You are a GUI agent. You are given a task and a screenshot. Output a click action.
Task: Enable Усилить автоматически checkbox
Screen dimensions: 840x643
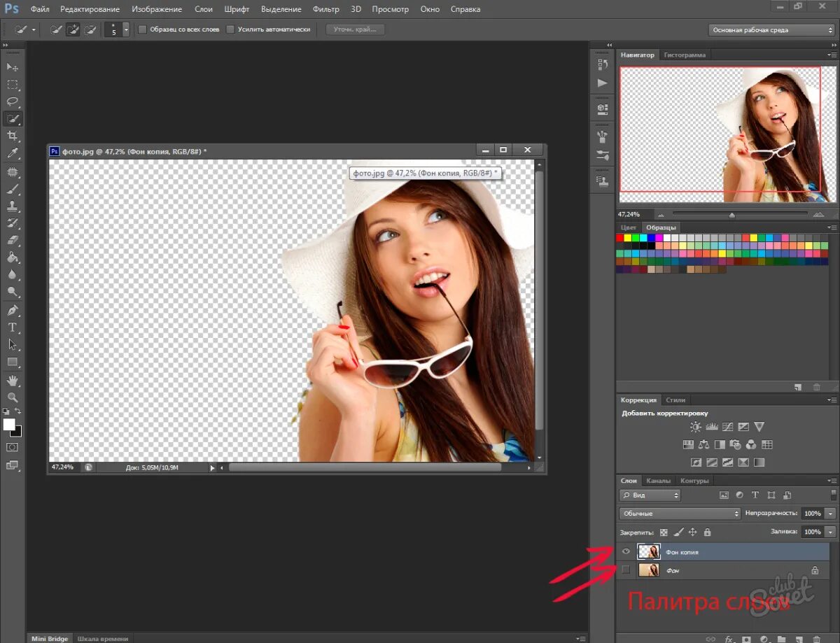[x=230, y=30]
